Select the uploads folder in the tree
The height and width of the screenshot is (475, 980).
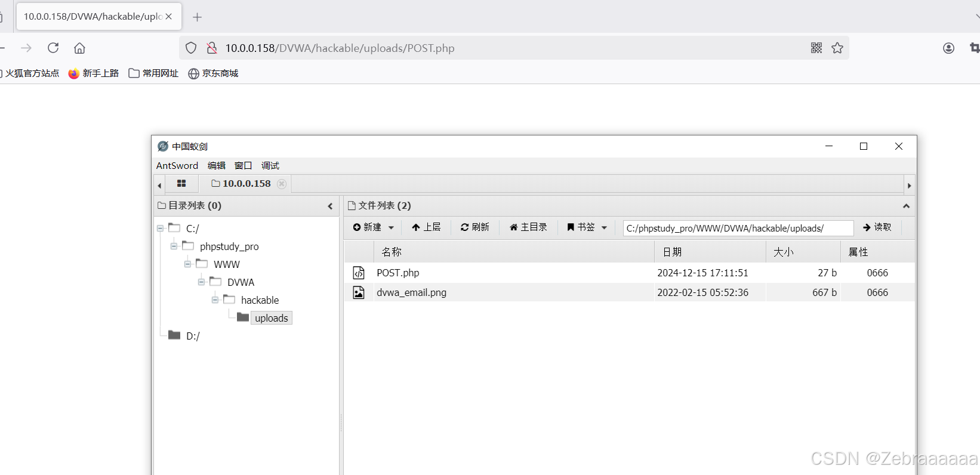click(272, 318)
